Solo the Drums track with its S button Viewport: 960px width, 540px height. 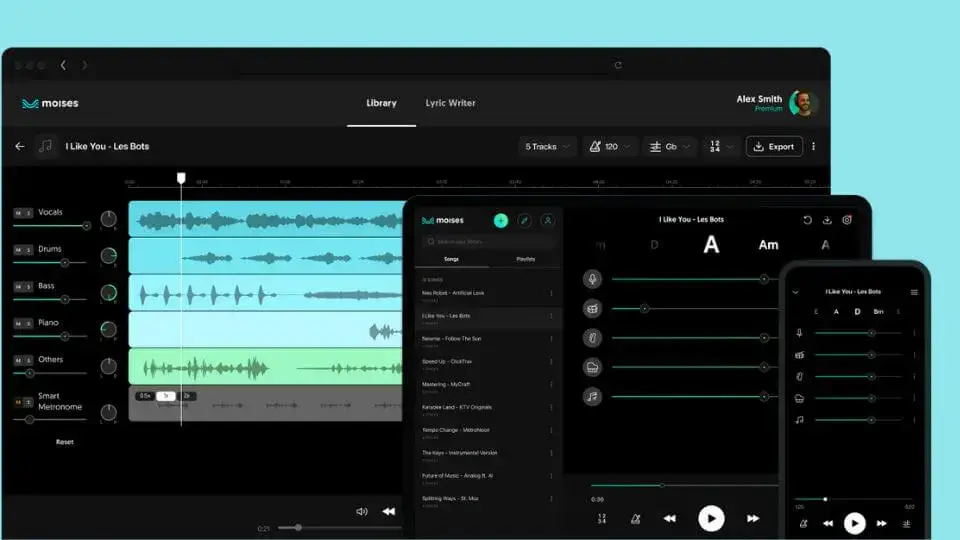pyautogui.click(x=28, y=250)
